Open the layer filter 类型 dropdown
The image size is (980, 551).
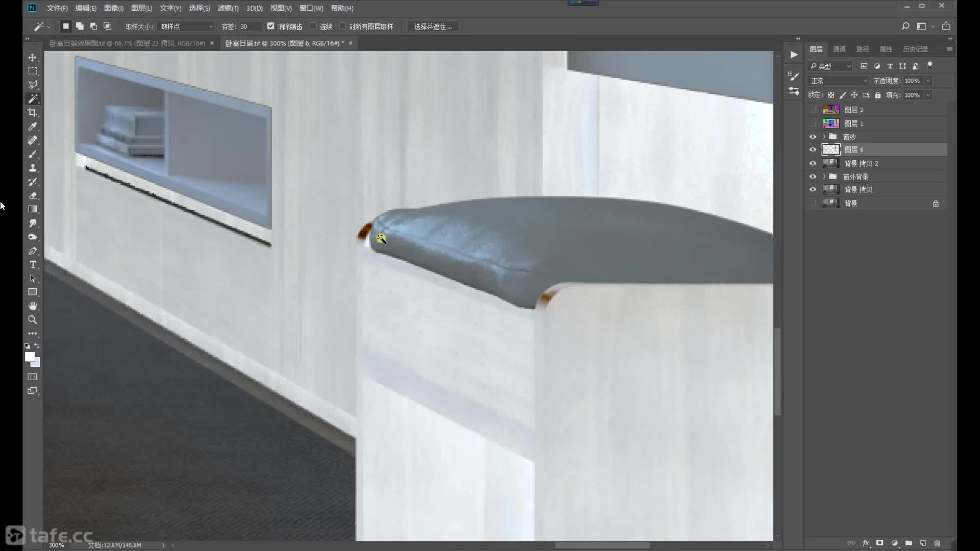pyautogui.click(x=830, y=66)
